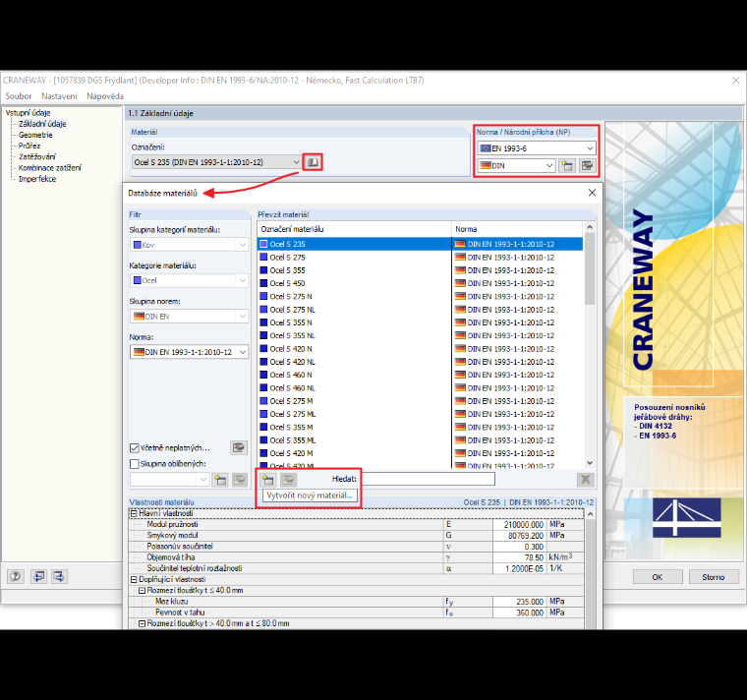Click new national annex icon beside DIN
Viewport: 747px width, 700px height.
pos(567,166)
